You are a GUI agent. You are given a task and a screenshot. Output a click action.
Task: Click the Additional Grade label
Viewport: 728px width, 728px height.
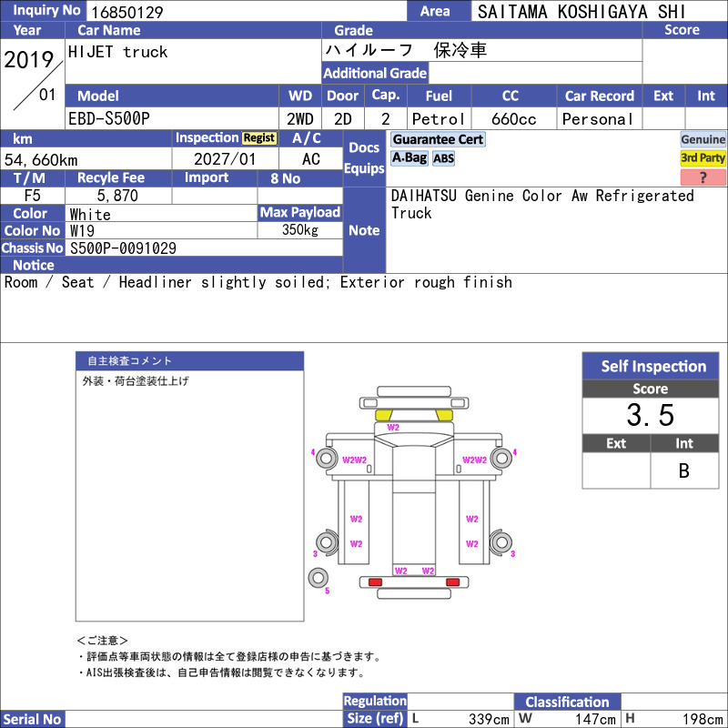pos(375,73)
